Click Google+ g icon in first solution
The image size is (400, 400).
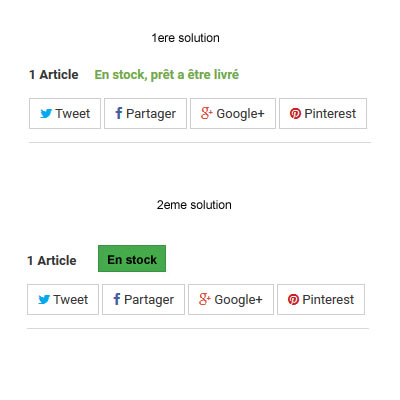pos(206,113)
